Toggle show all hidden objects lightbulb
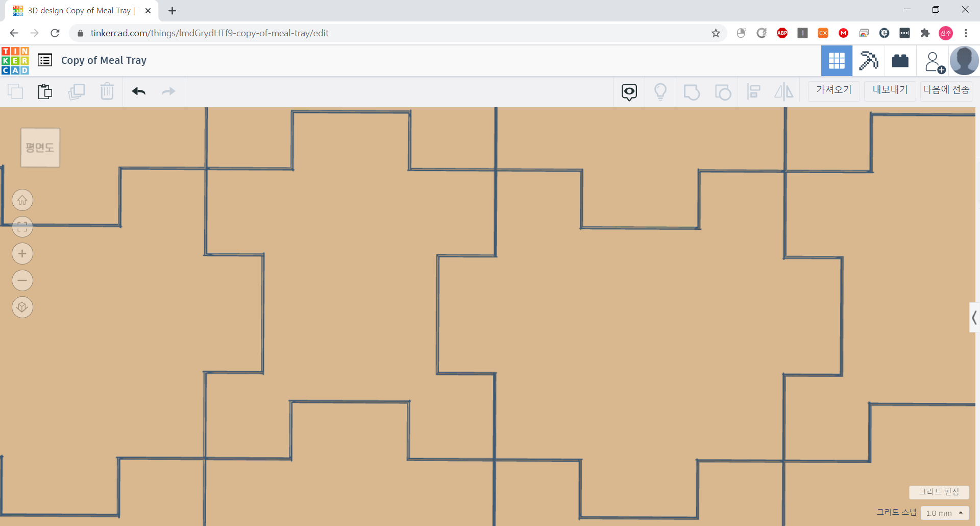Image resolution: width=980 pixels, height=526 pixels. 660,92
